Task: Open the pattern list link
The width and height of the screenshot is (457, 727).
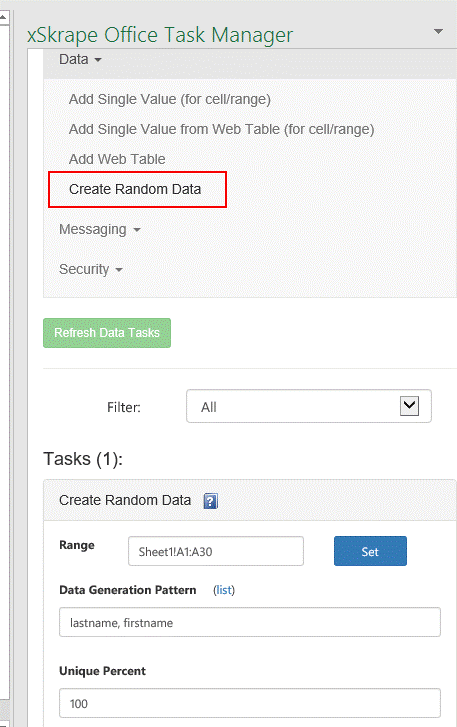Action: pos(224,590)
